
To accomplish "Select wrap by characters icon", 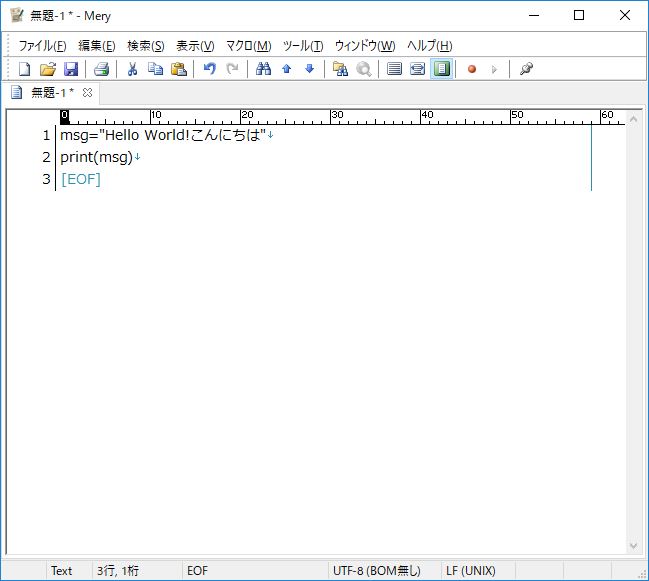I will pyautogui.click(x=417, y=69).
